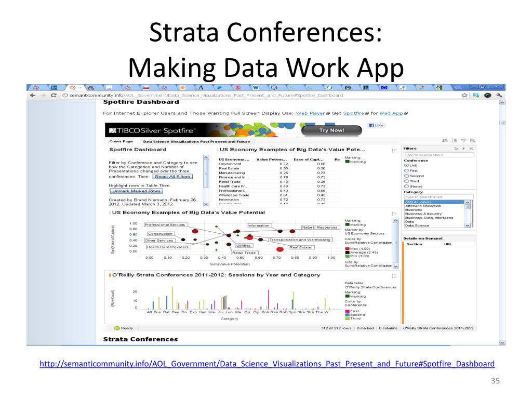Click scroll-down arrow of the description text panel
Image resolution: width=532 pixels, height=399 pixels.
(206, 204)
